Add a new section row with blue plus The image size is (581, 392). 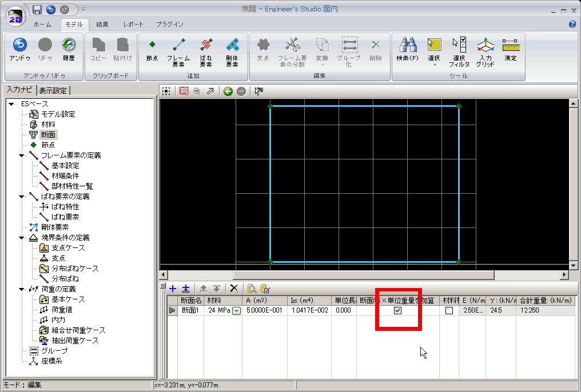[x=173, y=289]
